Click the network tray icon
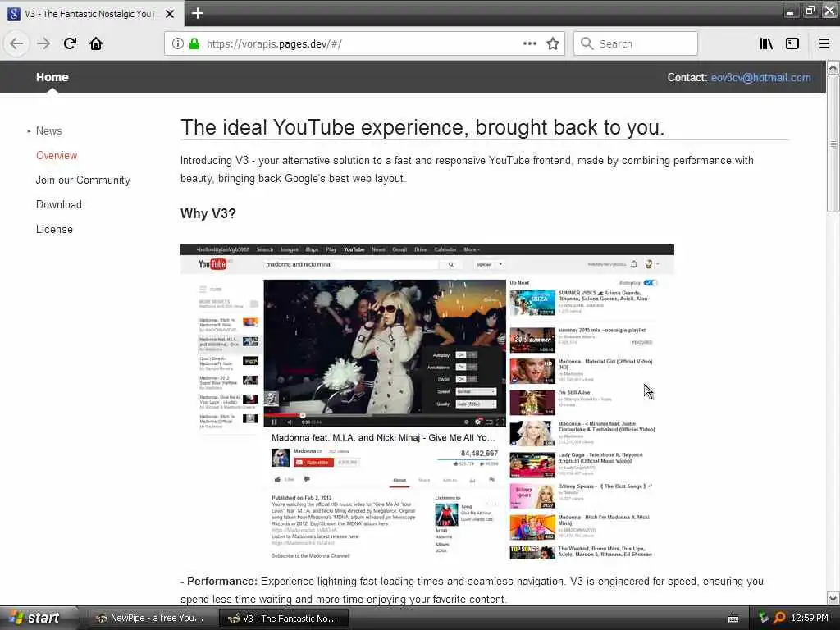This screenshot has height=630, width=840. 764,618
